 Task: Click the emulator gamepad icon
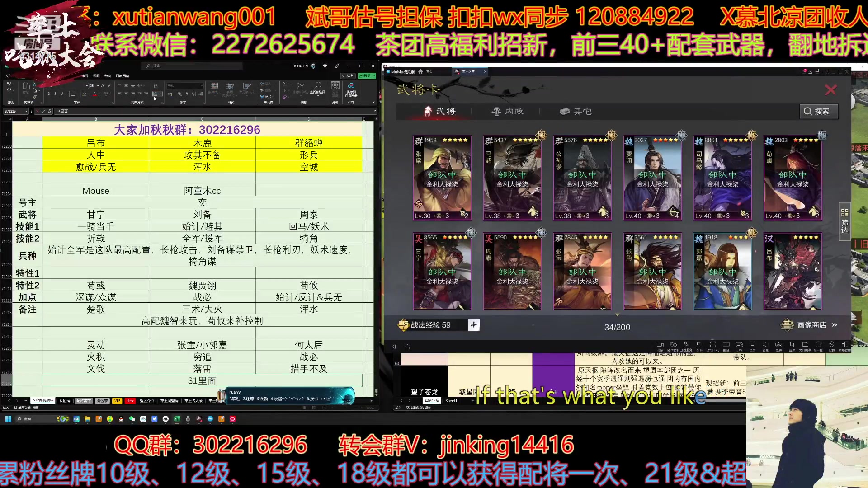click(x=739, y=346)
